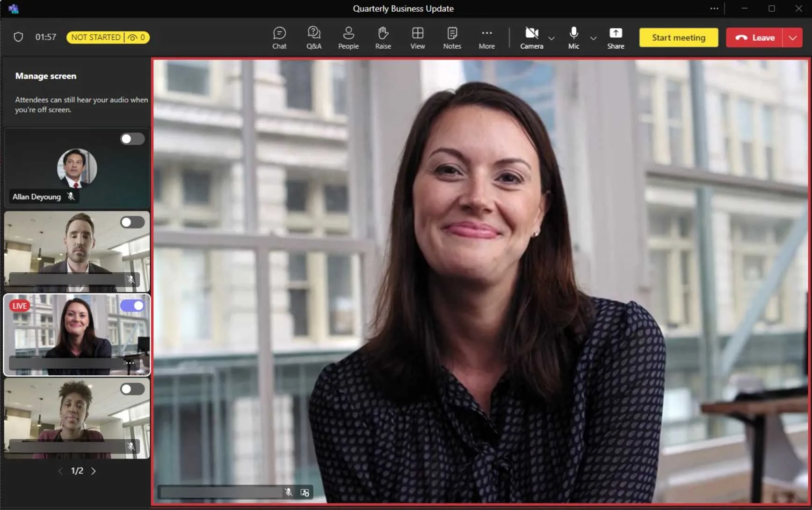Open the Leave dropdown arrow
The height and width of the screenshot is (510, 812).
(792, 37)
